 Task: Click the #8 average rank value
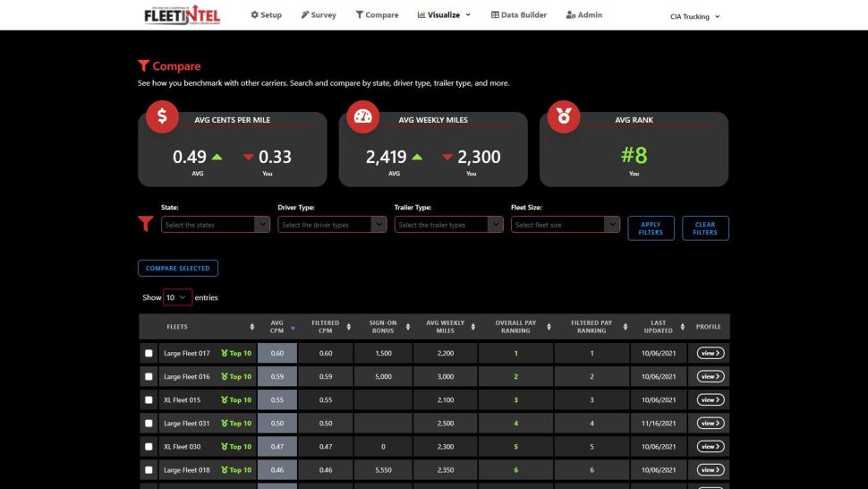[634, 156]
